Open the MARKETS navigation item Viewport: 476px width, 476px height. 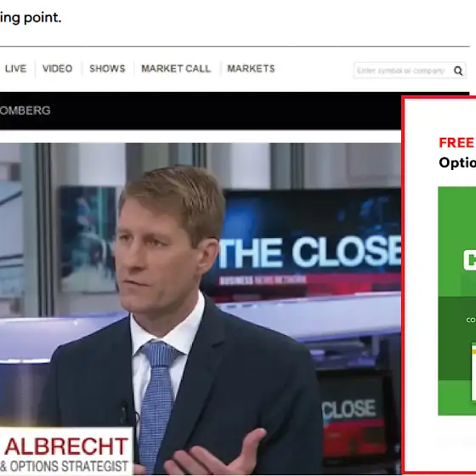click(251, 69)
